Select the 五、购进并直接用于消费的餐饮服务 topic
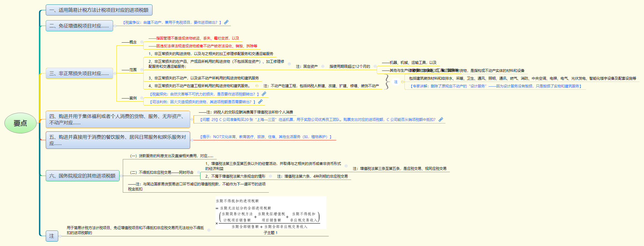The image size is (644, 246). [x=118, y=140]
